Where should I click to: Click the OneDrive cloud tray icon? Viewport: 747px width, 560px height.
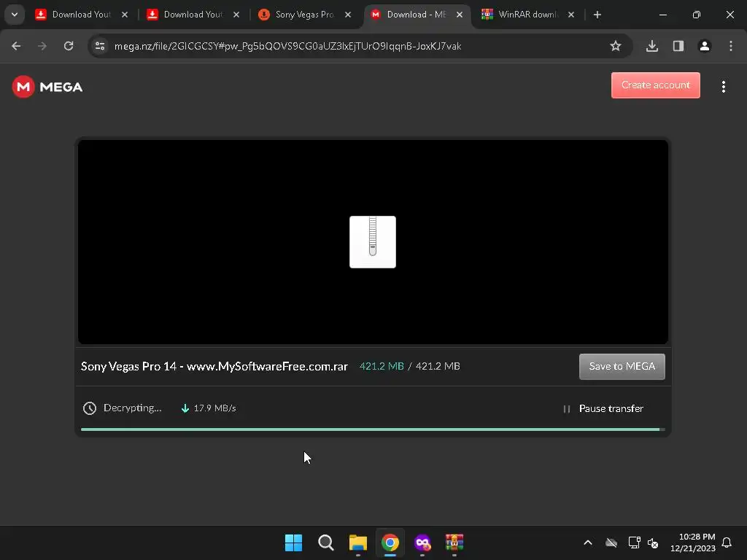point(611,542)
